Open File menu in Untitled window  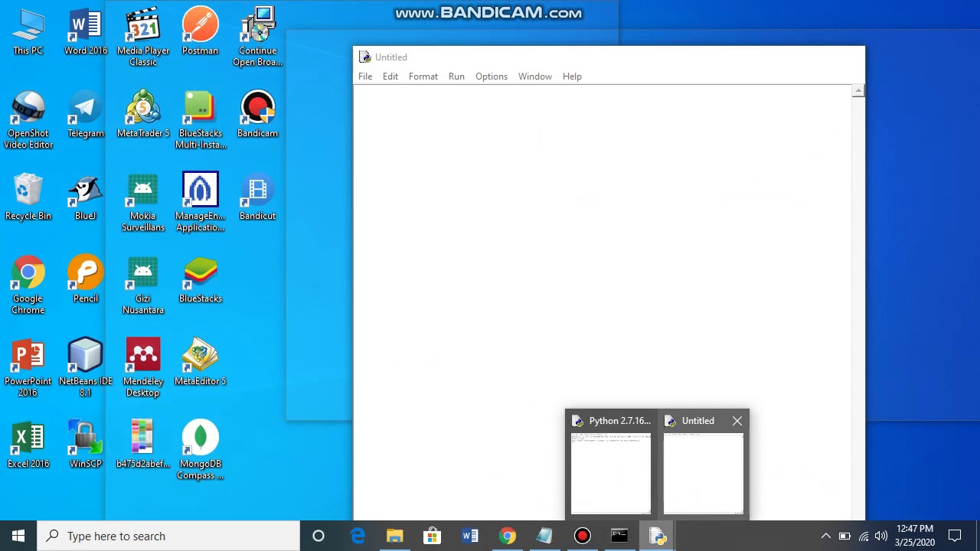[365, 77]
